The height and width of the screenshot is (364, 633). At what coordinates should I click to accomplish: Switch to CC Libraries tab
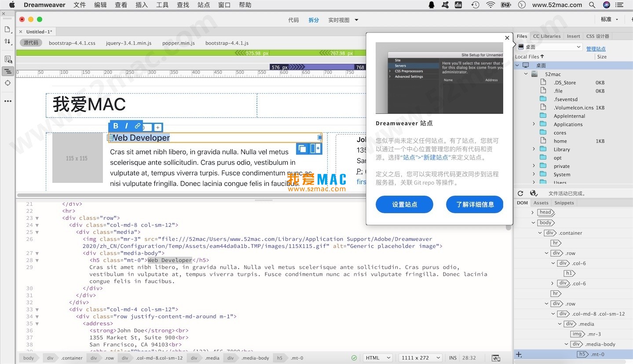coord(547,36)
